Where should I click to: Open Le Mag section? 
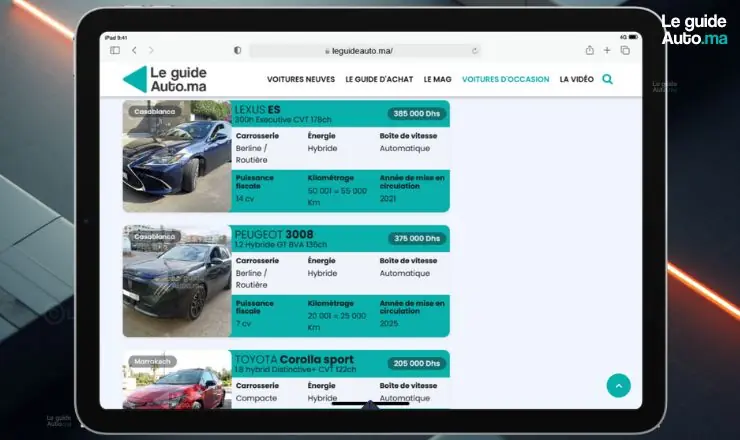[438, 79]
